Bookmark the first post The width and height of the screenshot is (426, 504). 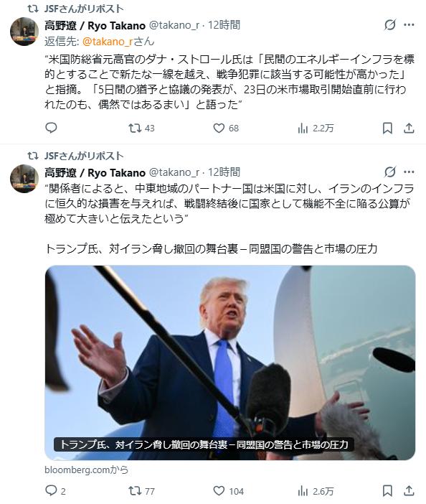(x=387, y=129)
